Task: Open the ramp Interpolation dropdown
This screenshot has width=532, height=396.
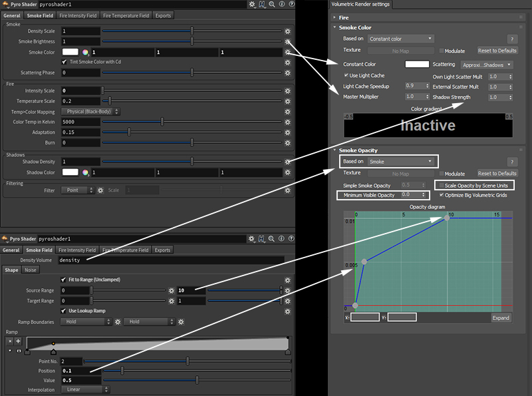Action: (84, 390)
